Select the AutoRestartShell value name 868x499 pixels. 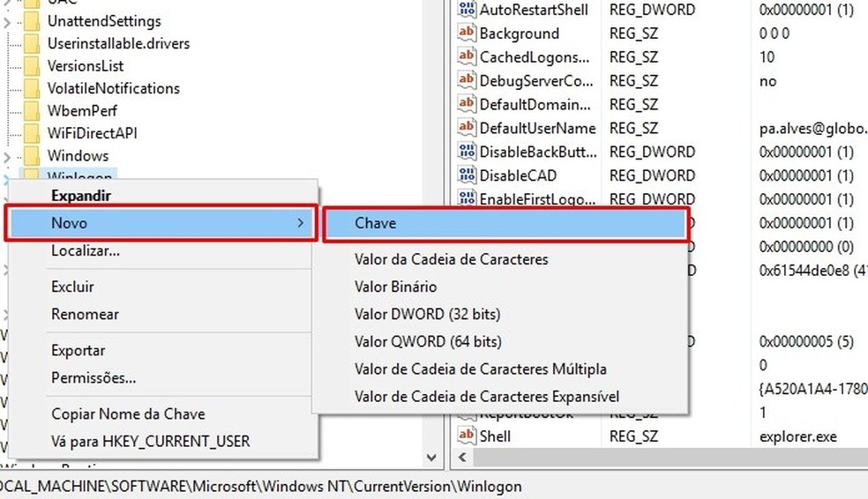click(534, 10)
